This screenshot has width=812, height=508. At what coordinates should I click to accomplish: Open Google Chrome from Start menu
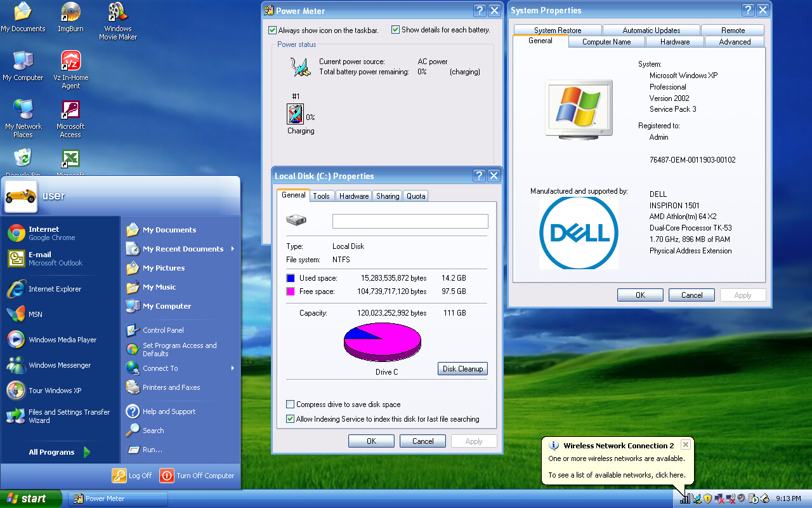[x=60, y=233]
